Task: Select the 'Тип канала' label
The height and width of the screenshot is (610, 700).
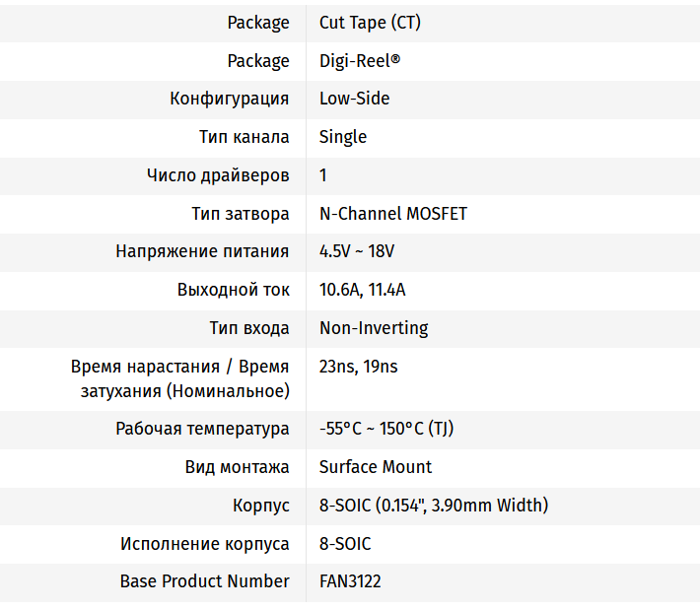Action: [244, 137]
